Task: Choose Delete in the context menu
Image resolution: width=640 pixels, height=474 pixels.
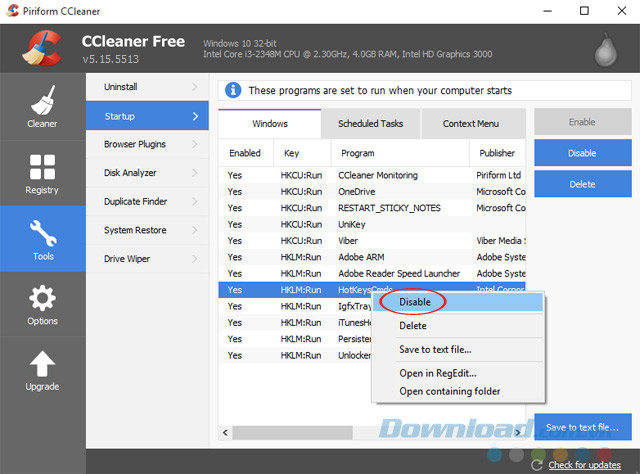Action: pos(458,326)
